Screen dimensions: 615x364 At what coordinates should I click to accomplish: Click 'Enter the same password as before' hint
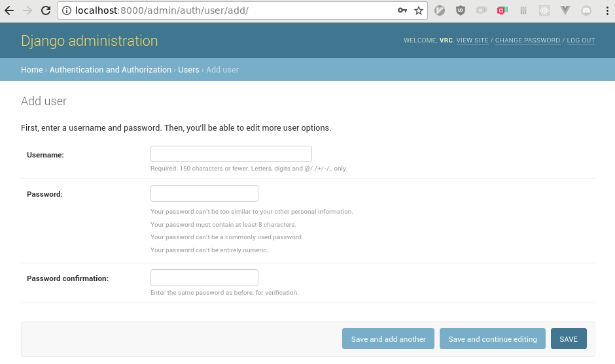point(224,293)
